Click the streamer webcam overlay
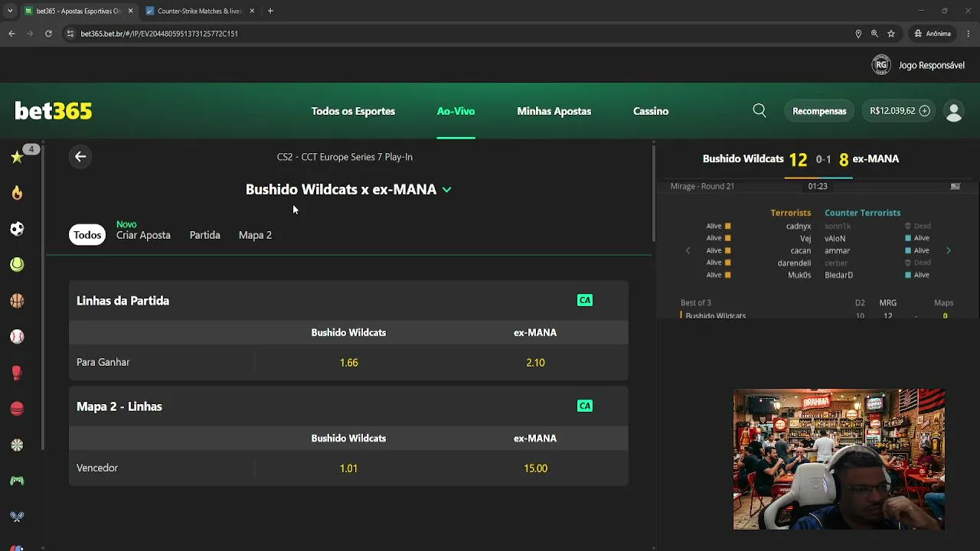 (x=839, y=459)
